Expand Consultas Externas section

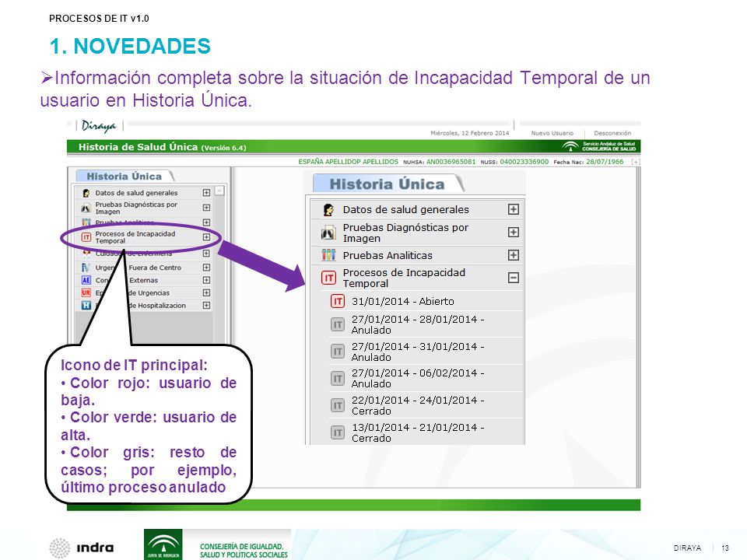206,280
